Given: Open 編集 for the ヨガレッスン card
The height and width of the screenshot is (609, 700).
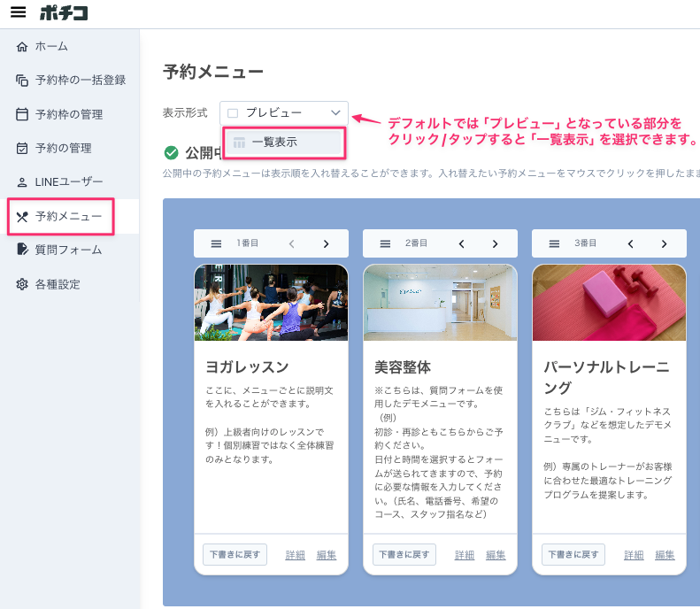Looking at the screenshot, I should (x=327, y=555).
